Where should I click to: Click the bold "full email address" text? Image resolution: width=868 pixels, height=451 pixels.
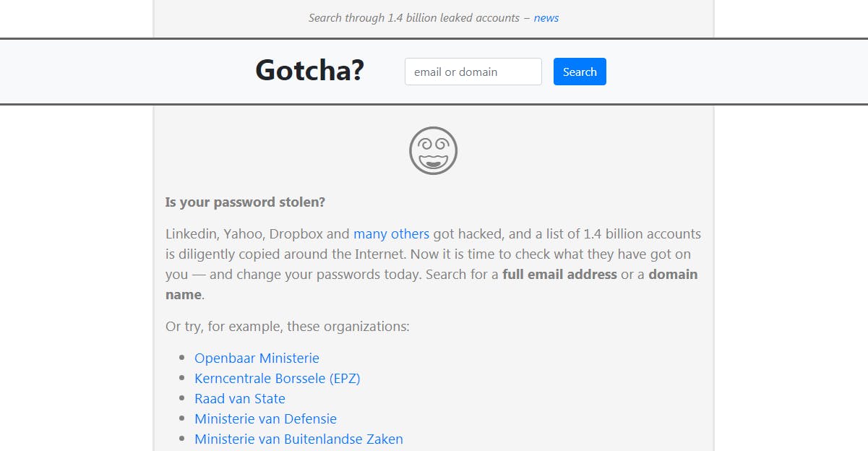tap(559, 274)
